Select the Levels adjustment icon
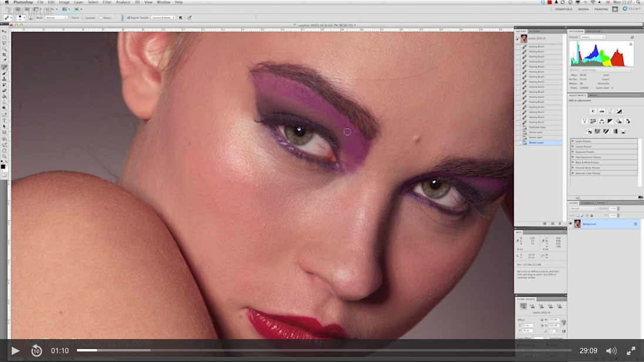Screen dimensions: 644x362 click(603, 111)
